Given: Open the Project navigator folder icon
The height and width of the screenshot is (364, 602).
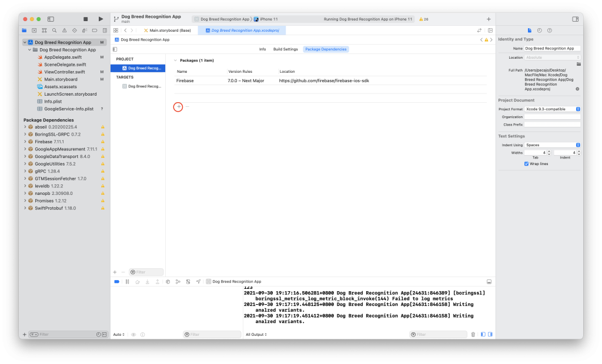Looking at the screenshot, I should click(x=24, y=31).
